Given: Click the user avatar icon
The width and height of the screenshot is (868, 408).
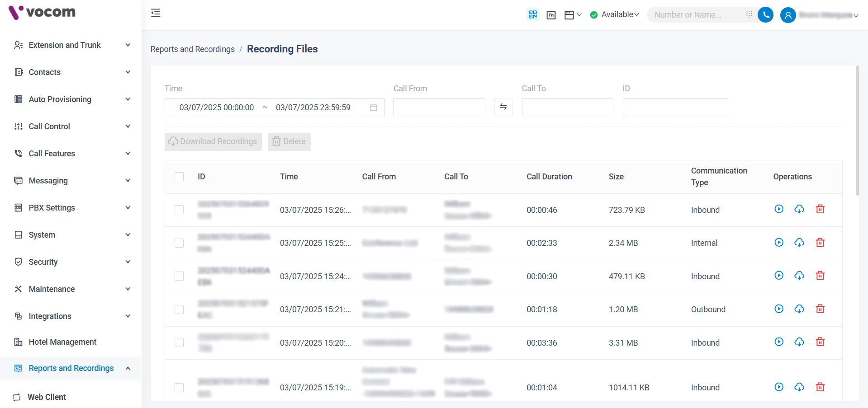Looking at the screenshot, I should pos(787,15).
